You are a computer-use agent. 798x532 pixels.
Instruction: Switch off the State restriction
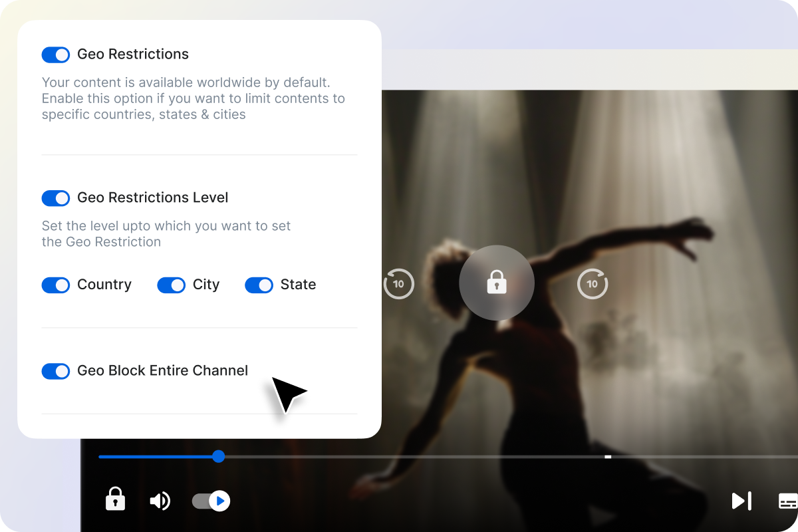point(259,285)
